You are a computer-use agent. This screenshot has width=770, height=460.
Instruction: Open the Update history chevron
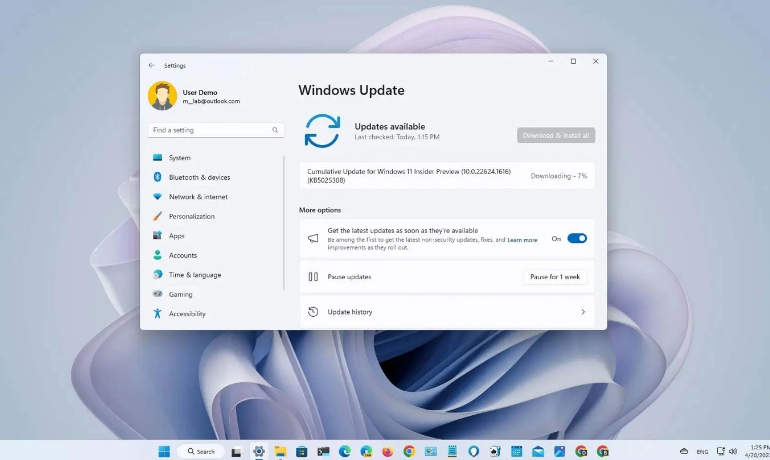click(x=583, y=312)
